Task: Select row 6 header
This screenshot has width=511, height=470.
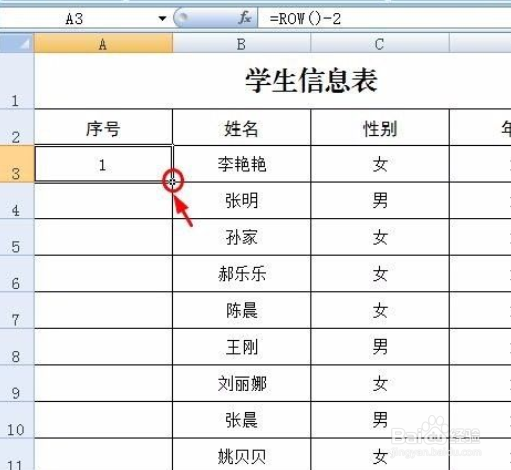Action: [x=17, y=274]
